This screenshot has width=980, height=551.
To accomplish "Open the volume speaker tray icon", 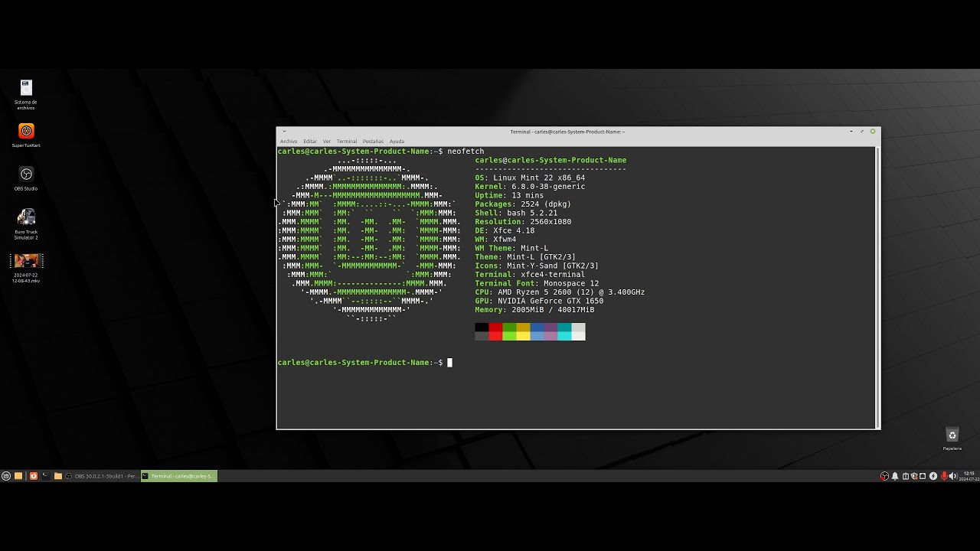I will [953, 476].
